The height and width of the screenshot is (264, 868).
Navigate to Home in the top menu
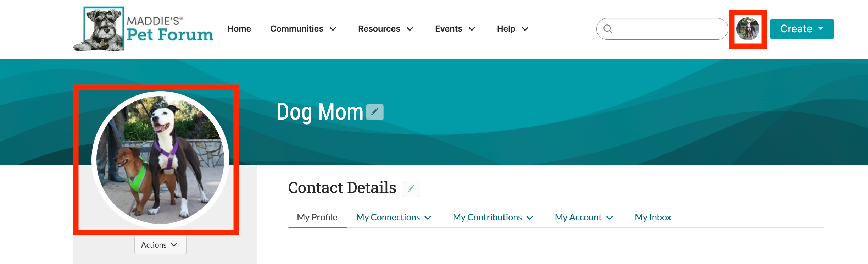click(239, 29)
